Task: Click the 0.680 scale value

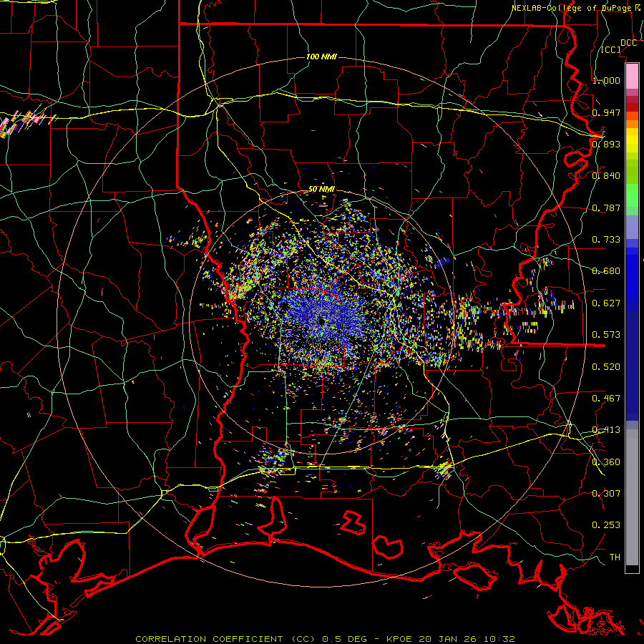Action: (606, 271)
